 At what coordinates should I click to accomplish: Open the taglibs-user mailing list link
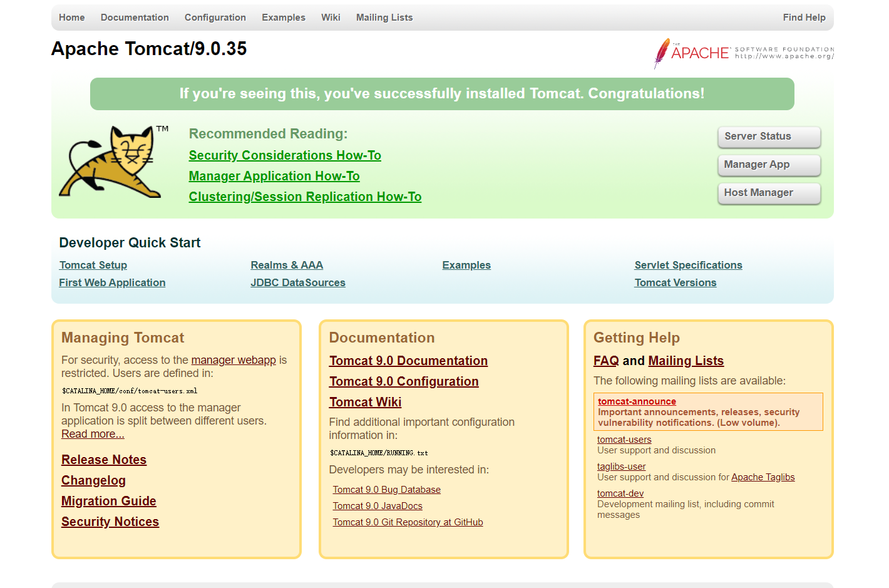tap(621, 467)
